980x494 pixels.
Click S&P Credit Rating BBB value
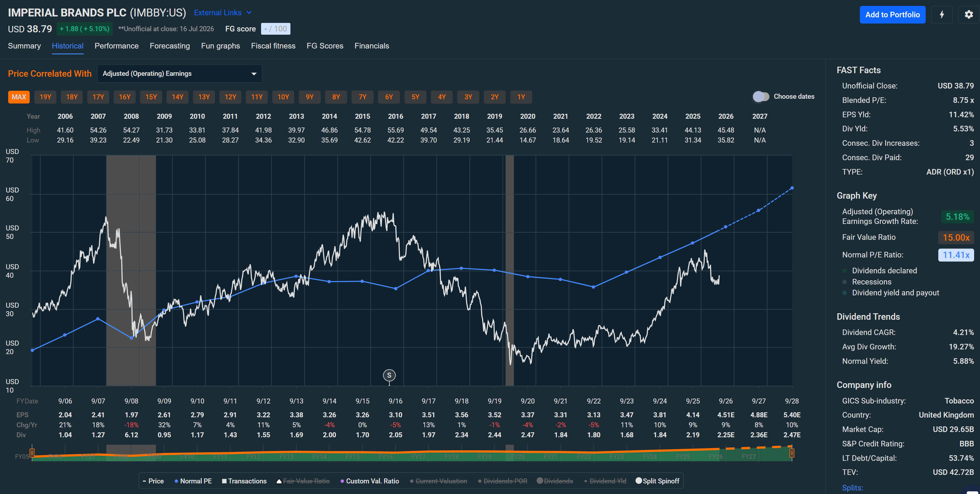pyautogui.click(x=966, y=444)
